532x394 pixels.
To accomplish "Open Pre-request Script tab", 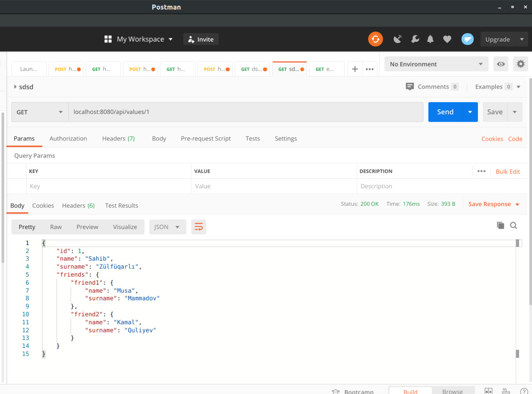I will [x=206, y=138].
